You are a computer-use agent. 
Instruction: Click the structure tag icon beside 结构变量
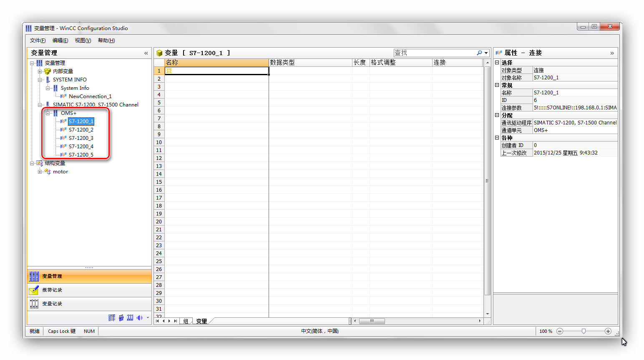[40, 163]
